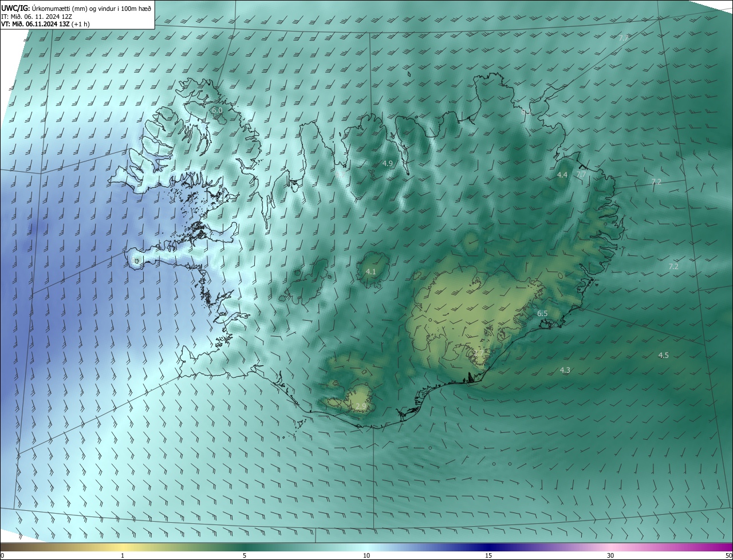Click the '50' tick on the color scale
The height and width of the screenshot is (560, 733).
click(728, 555)
